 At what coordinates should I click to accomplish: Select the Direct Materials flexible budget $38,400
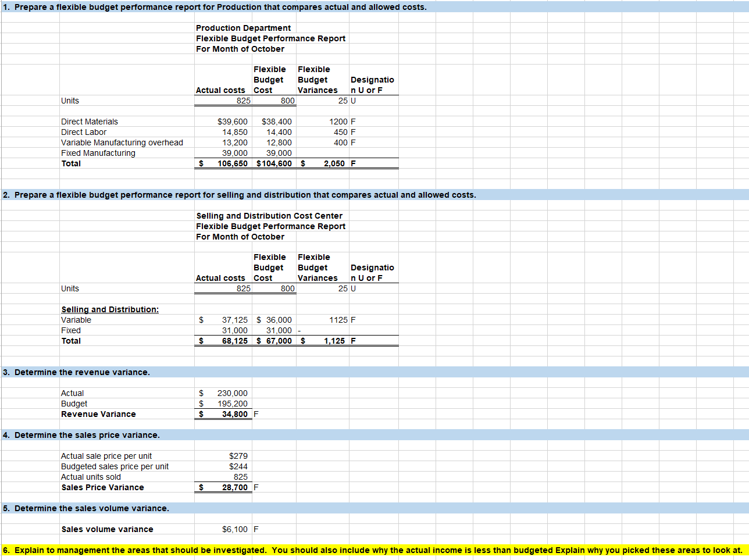277,122
